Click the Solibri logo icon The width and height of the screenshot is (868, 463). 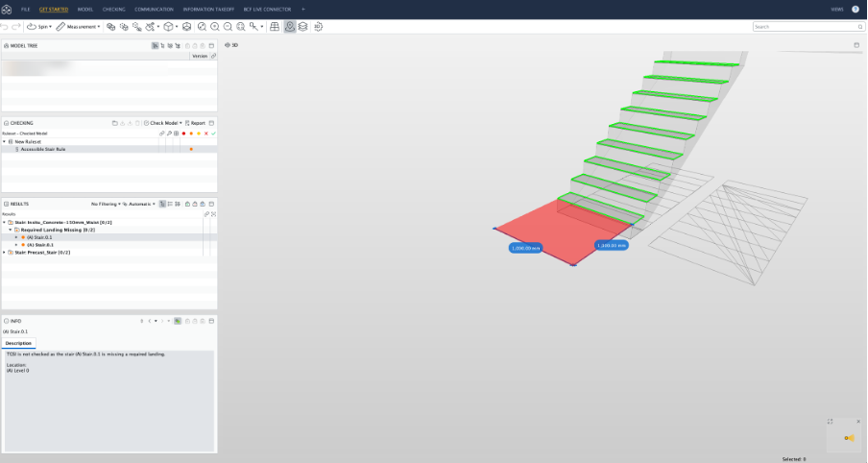[7, 10]
